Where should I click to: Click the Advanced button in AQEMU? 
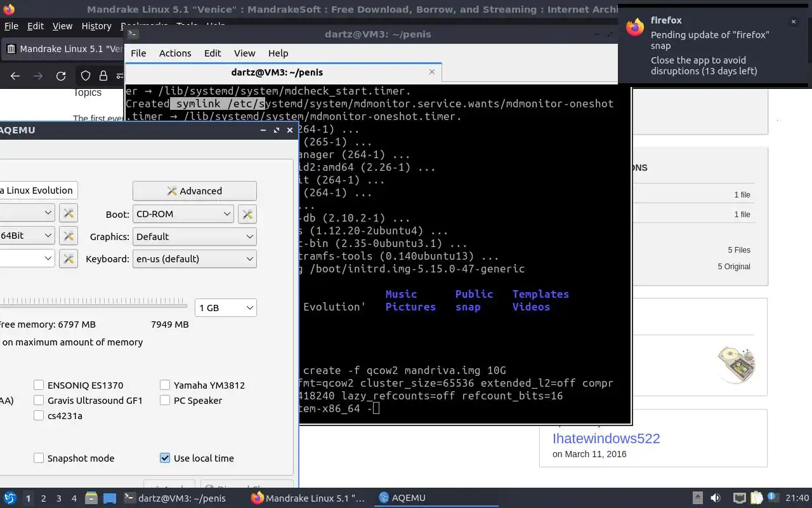pyautogui.click(x=194, y=190)
